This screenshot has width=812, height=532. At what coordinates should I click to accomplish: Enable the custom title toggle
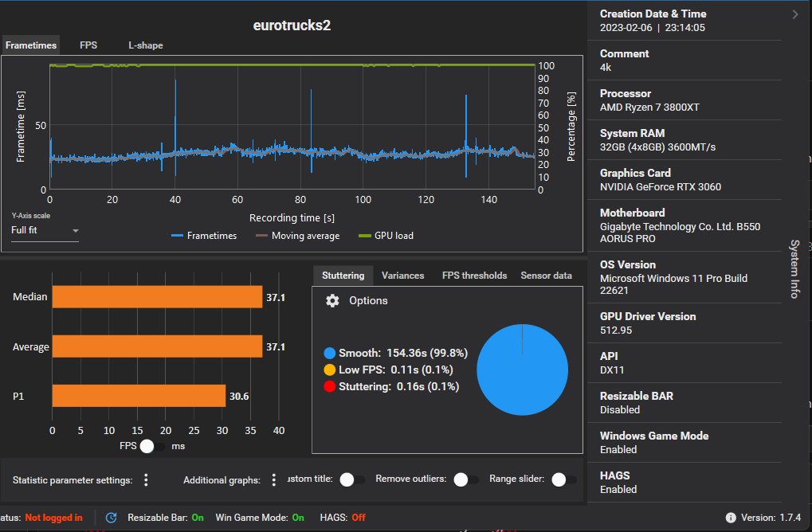coord(351,479)
